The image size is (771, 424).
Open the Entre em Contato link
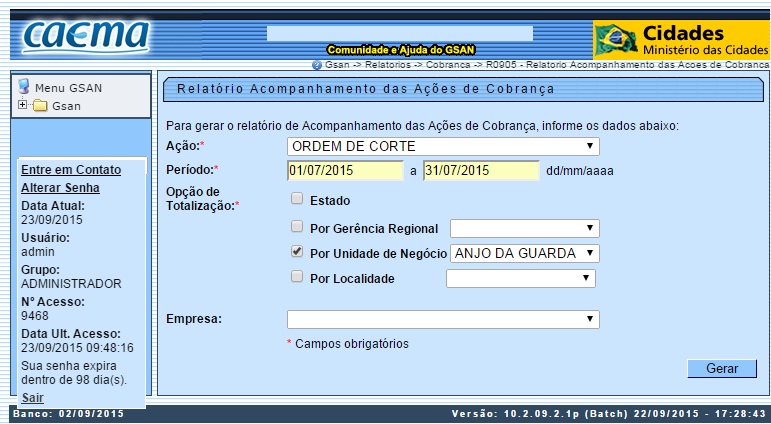pos(70,170)
